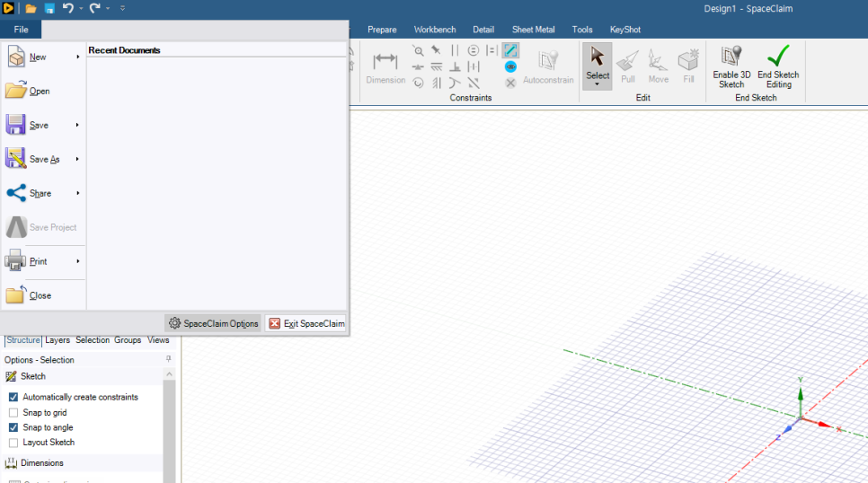Image resolution: width=868 pixels, height=483 pixels.
Task: Click Exit SpaceClaim button
Action: pyautogui.click(x=306, y=323)
